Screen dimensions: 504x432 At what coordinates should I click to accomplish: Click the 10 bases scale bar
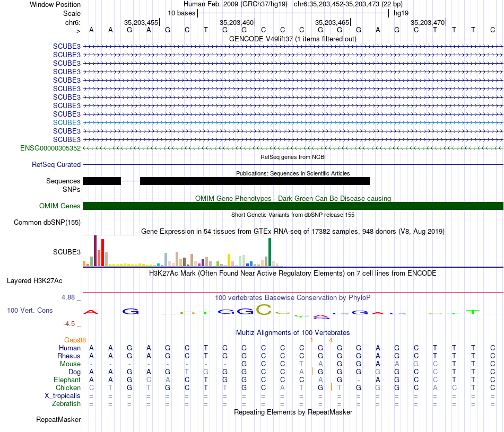point(293,13)
